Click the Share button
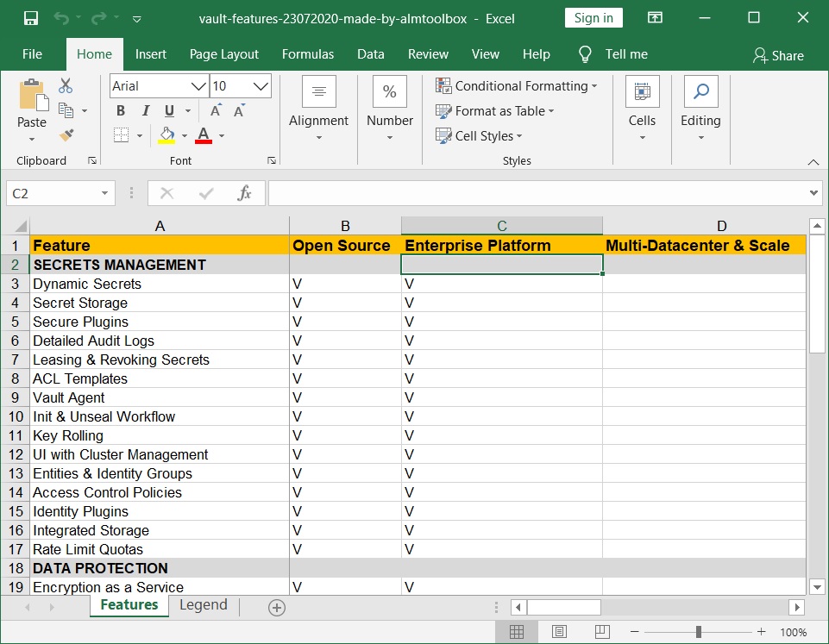The image size is (829, 644). pyautogui.click(x=778, y=55)
